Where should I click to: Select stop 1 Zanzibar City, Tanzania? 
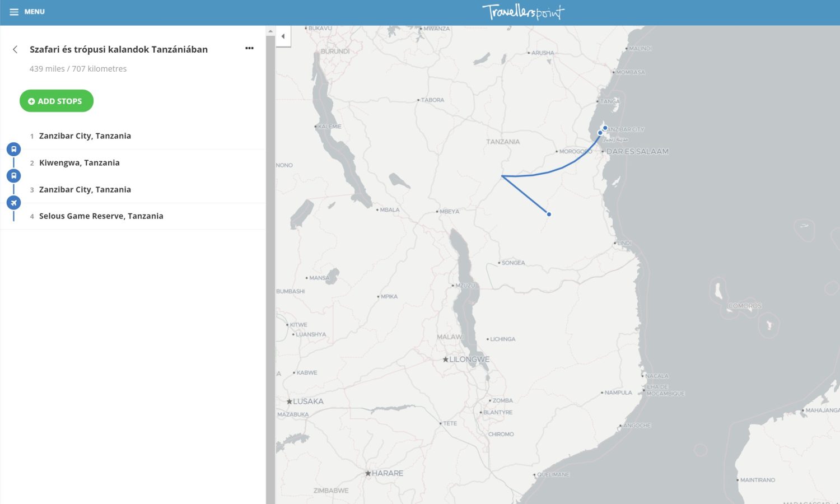coord(85,136)
